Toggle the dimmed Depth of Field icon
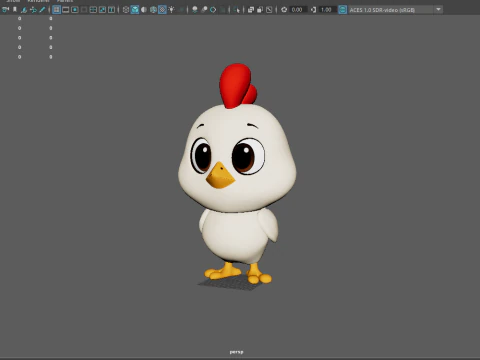480x360 pixels. point(222,10)
